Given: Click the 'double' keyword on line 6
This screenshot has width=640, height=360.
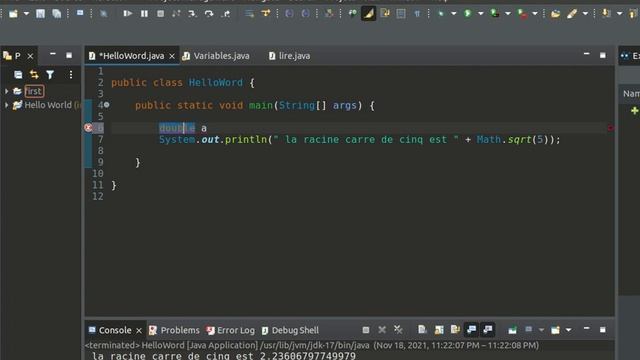Looking at the screenshot, I should point(177,128).
